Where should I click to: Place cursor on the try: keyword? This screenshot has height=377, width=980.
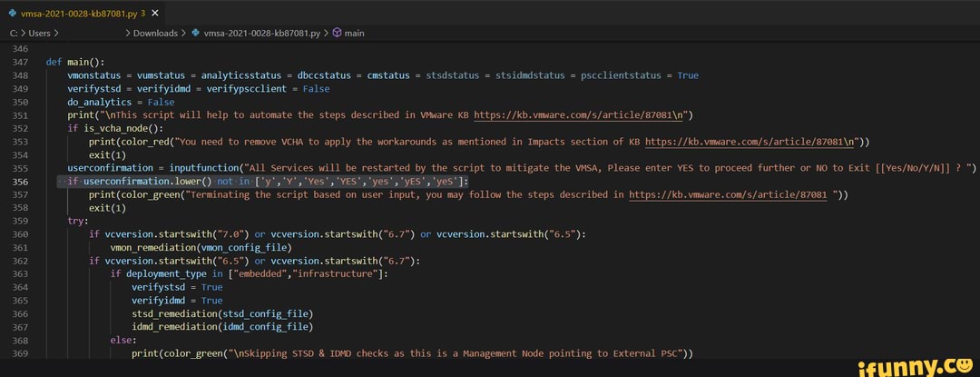(76, 221)
